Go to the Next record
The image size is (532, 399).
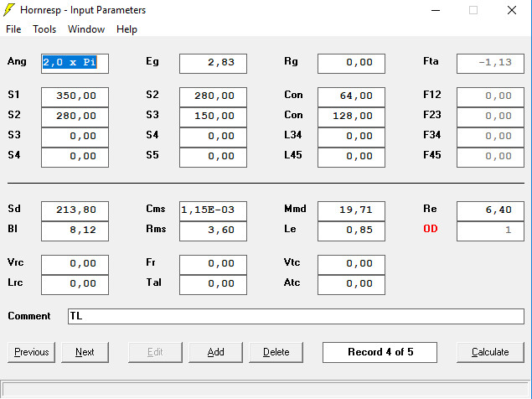click(85, 352)
